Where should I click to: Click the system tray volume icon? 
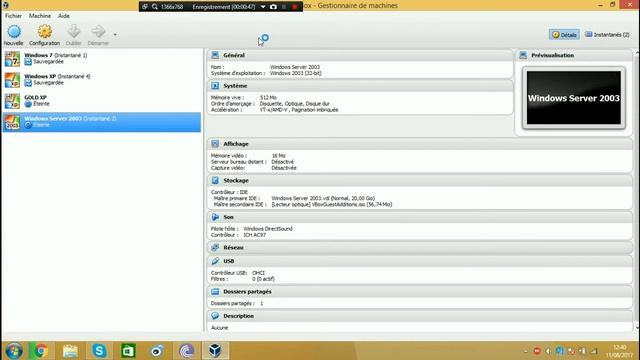point(548,351)
